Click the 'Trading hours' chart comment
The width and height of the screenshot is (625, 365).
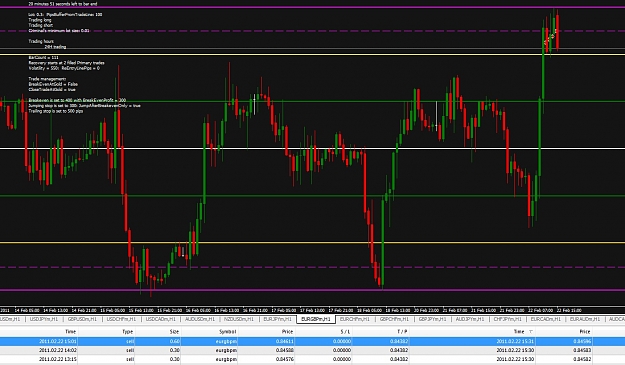(x=41, y=41)
